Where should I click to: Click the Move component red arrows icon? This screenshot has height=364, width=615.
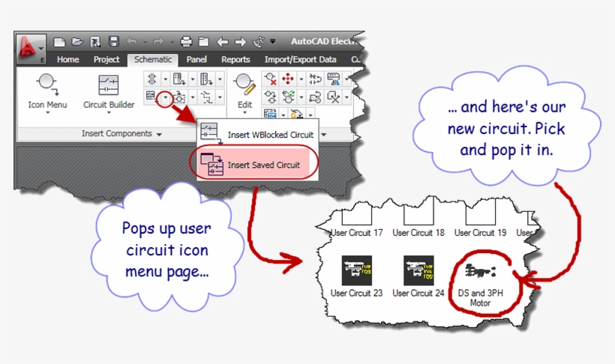pos(288,79)
